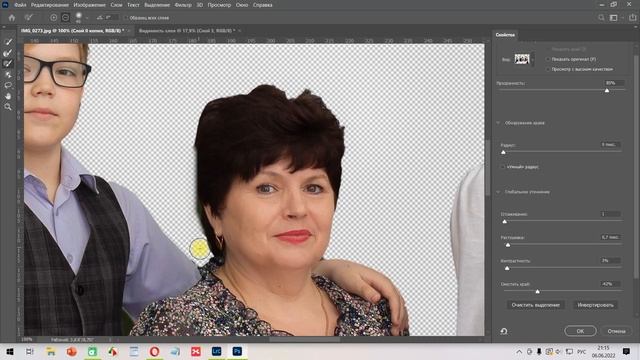The width and height of the screenshot is (640, 360).
Task: Enable Просмотр с высоким качеством checkbox
Action: [548, 69]
